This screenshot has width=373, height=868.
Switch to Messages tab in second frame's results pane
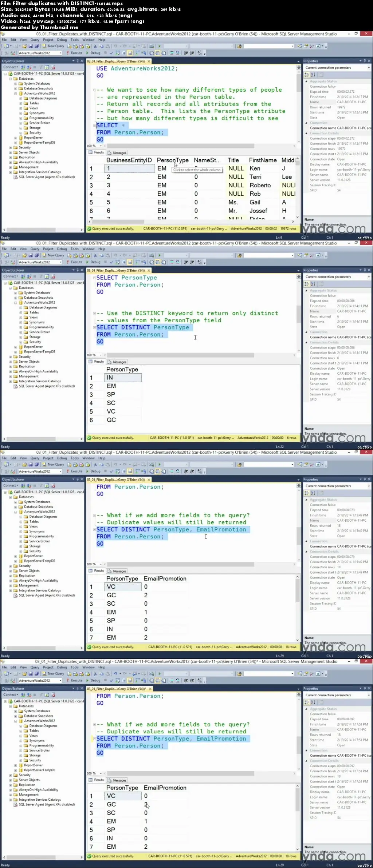117,362
